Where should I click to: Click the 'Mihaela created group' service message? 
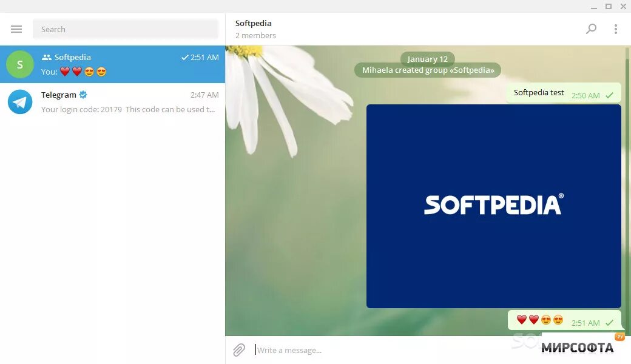pos(428,70)
